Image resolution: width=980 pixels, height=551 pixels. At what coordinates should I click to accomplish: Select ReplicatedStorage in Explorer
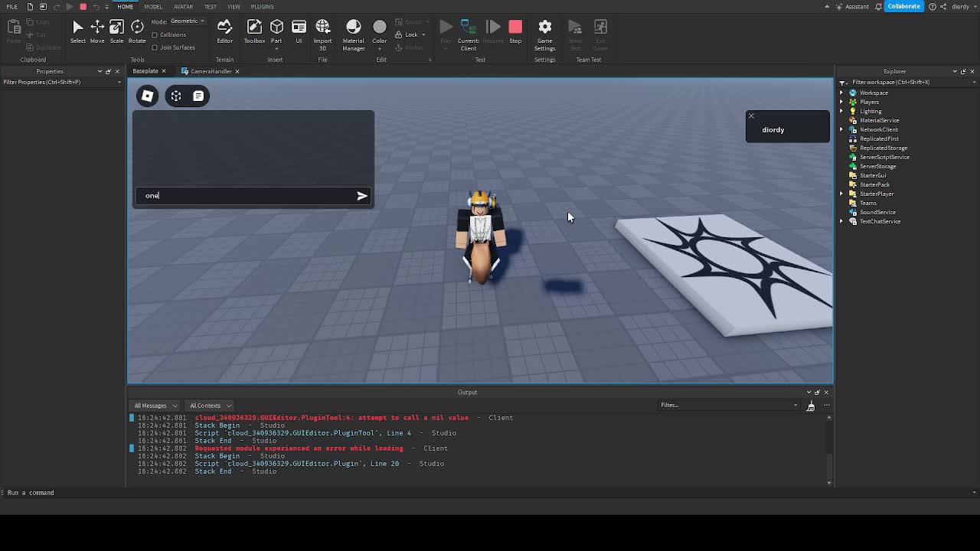[883, 148]
